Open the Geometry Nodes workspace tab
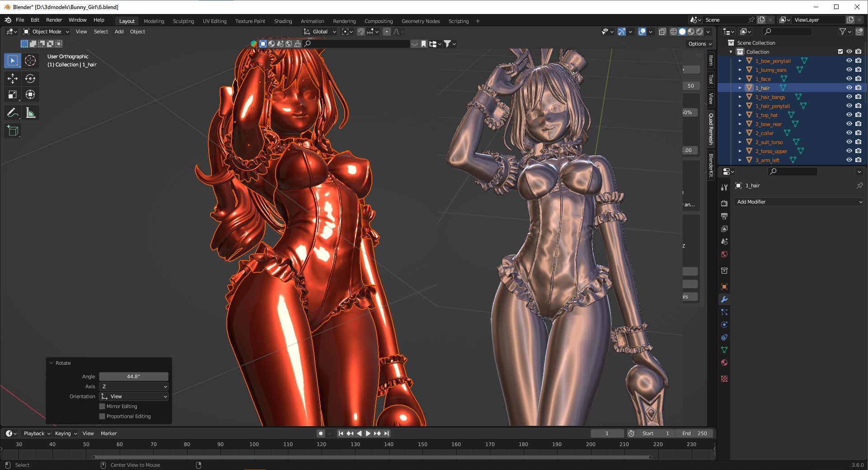The height and width of the screenshot is (470, 868). [420, 21]
